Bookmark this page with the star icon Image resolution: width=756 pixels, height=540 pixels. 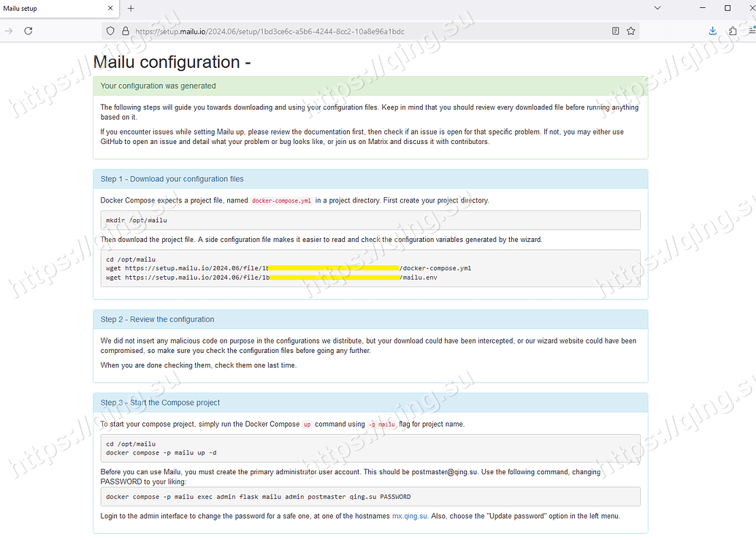(x=630, y=31)
